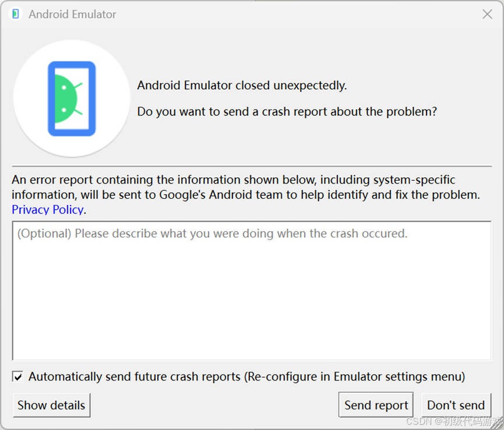This screenshot has height=430, width=504.
Task: Toggle automatic crash report sending checkbox
Action: point(19,377)
